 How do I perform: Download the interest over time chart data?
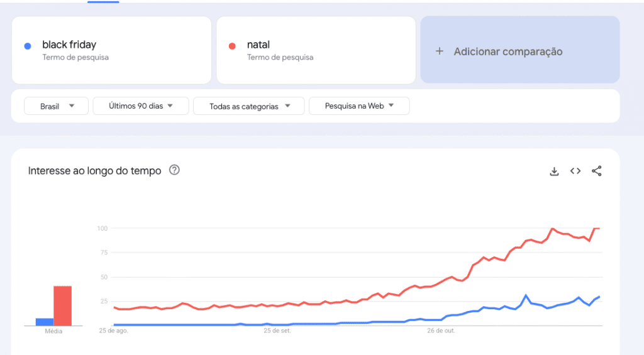pyautogui.click(x=554, y=171)
